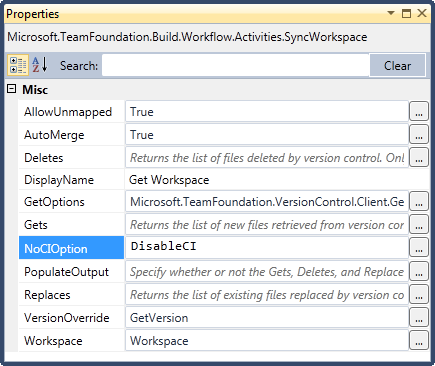Select the NoCIOption property name
The image size is (435, 366).
point(71,248)
